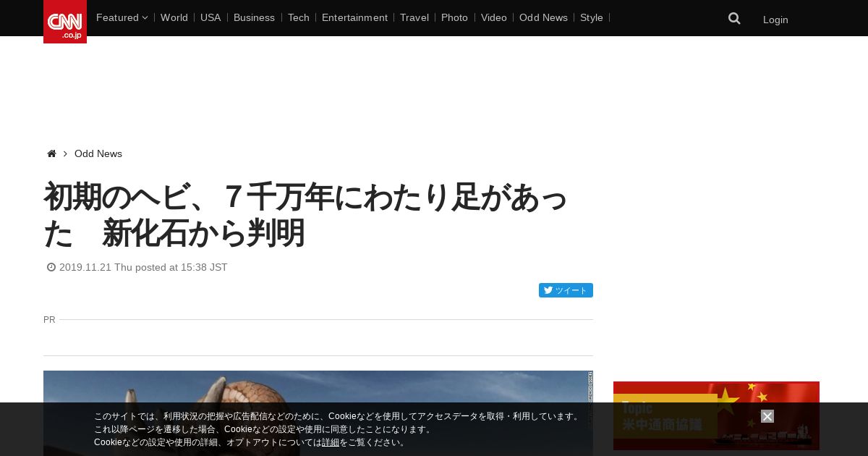Viewport: 868px width, 456px height.
Task: Open the World section
Action: click(x=174, y=17)
